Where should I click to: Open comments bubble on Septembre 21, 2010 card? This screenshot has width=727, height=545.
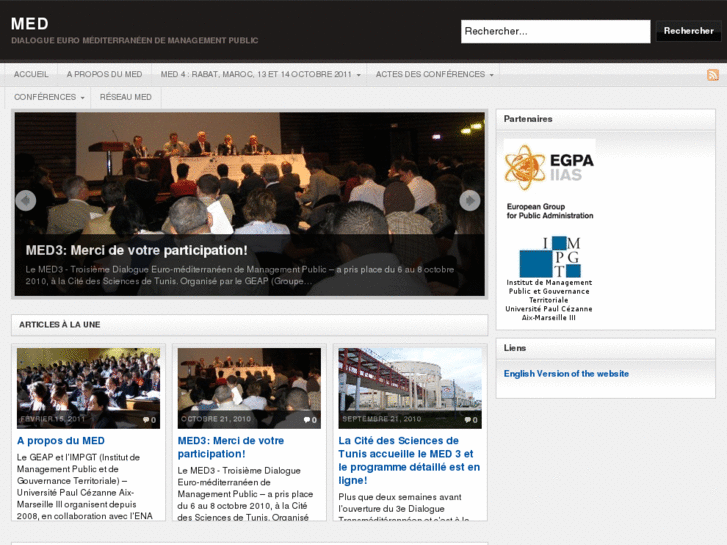(x=471, y=420)
